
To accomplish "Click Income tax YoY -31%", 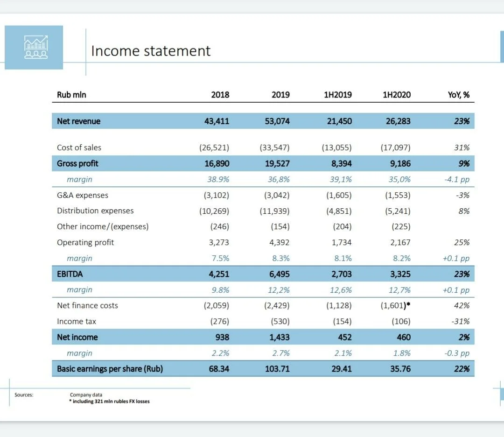I will [460, 322].
